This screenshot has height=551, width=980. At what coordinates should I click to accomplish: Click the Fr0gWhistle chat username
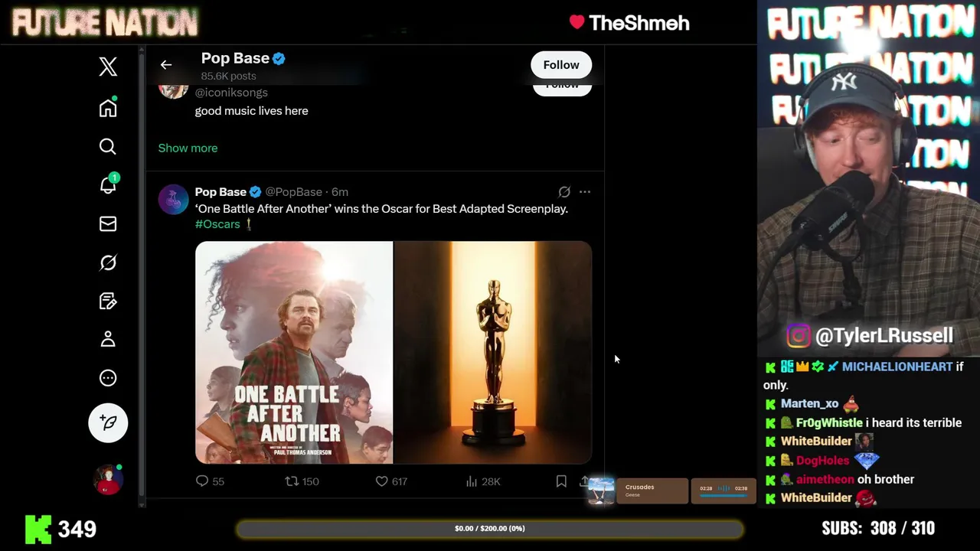[829, 423]
